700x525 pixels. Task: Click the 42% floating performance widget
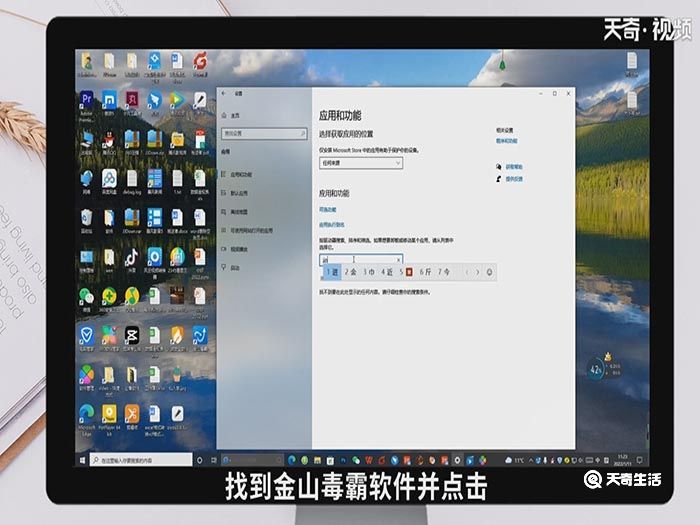point(596,370)
